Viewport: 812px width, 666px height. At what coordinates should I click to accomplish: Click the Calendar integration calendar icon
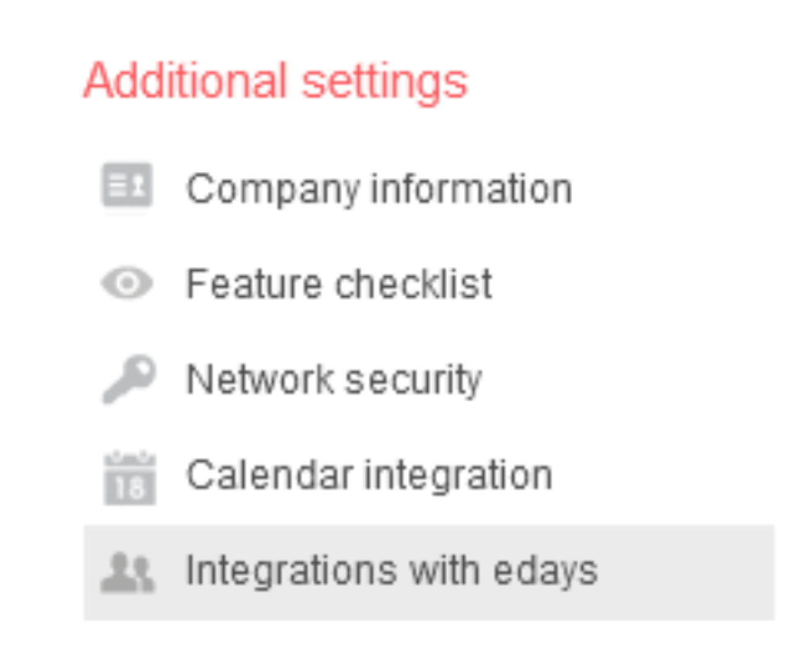tap(129, 478)
